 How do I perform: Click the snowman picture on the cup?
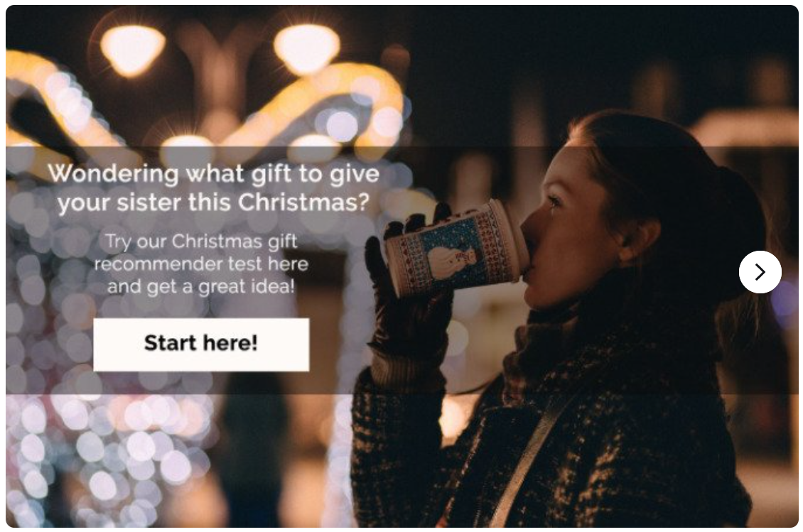click(x=448, y=259)
